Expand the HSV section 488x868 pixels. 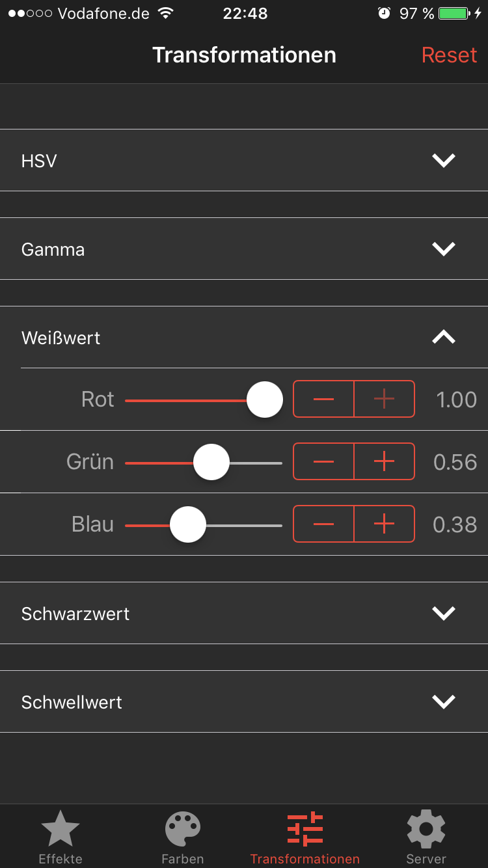pos(444,160)
